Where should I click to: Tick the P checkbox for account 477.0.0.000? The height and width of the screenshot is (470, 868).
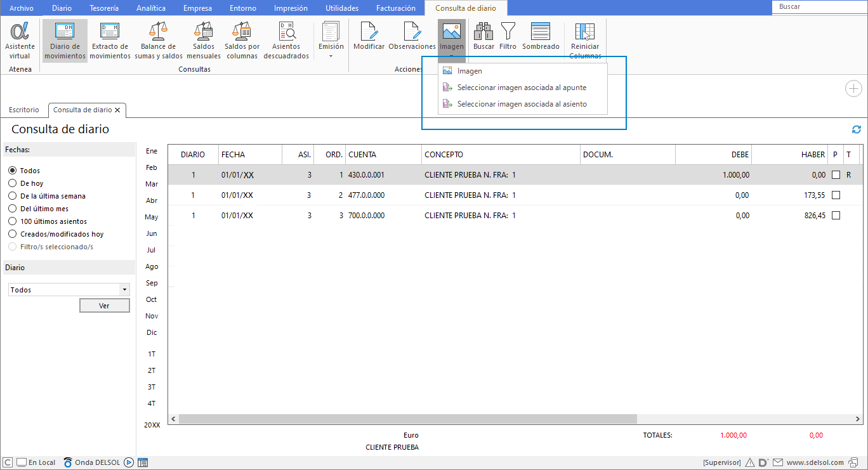(x=836, y=195)
